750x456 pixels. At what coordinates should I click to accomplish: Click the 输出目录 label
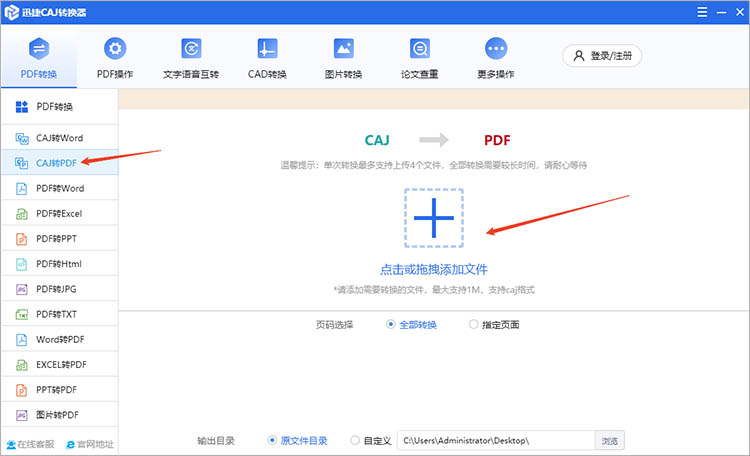pyautogui.click(x=216, y=441)
